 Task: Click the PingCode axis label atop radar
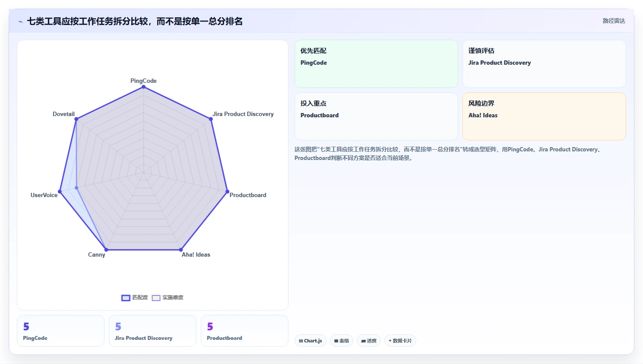tap(143, 81)
